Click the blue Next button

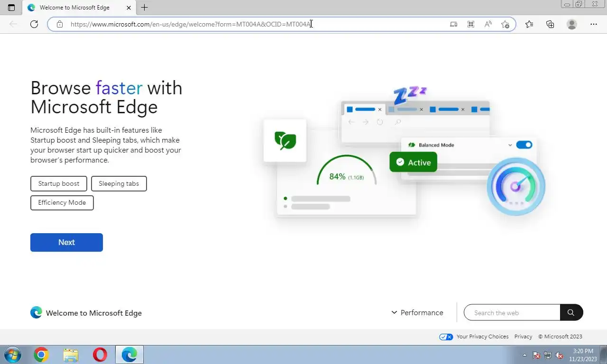point(66,242)
